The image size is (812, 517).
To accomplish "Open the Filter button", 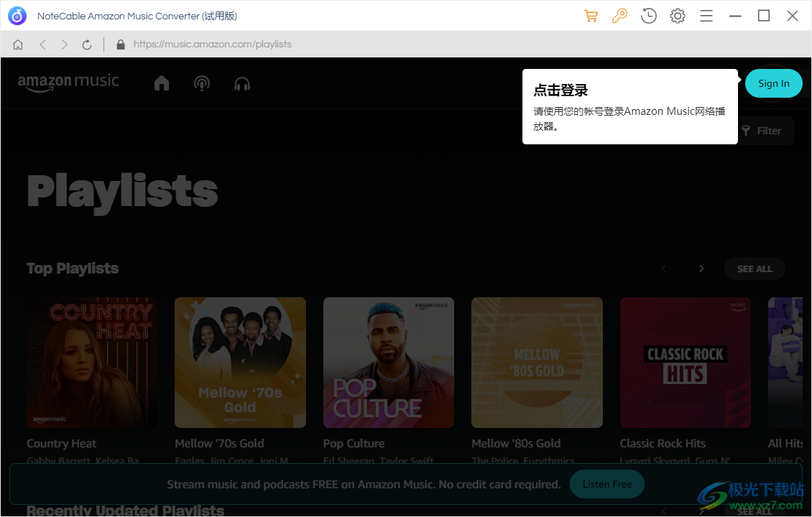I will (762, 131).
